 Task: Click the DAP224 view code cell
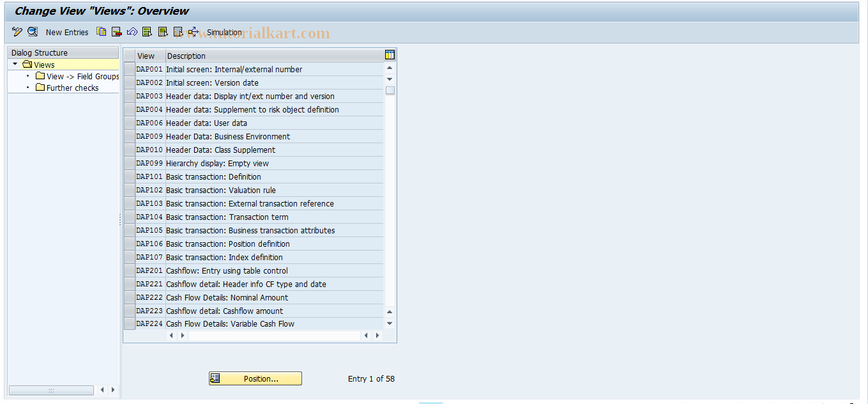click(150, 323)
